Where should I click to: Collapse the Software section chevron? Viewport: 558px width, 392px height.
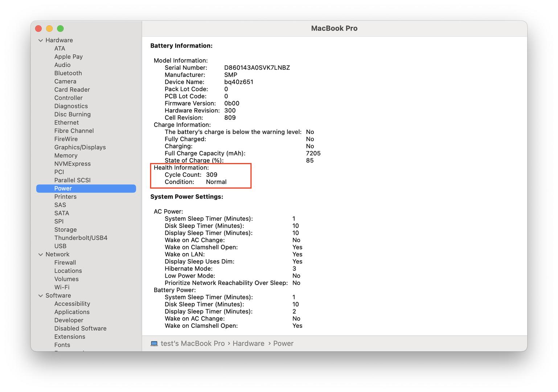[41, 296]
